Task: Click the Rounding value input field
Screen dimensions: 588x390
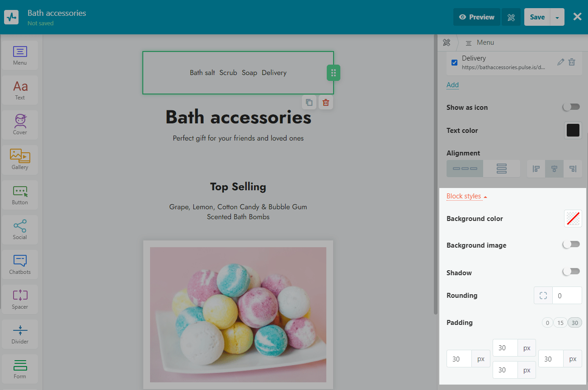Action: click(x=567, y=296)
